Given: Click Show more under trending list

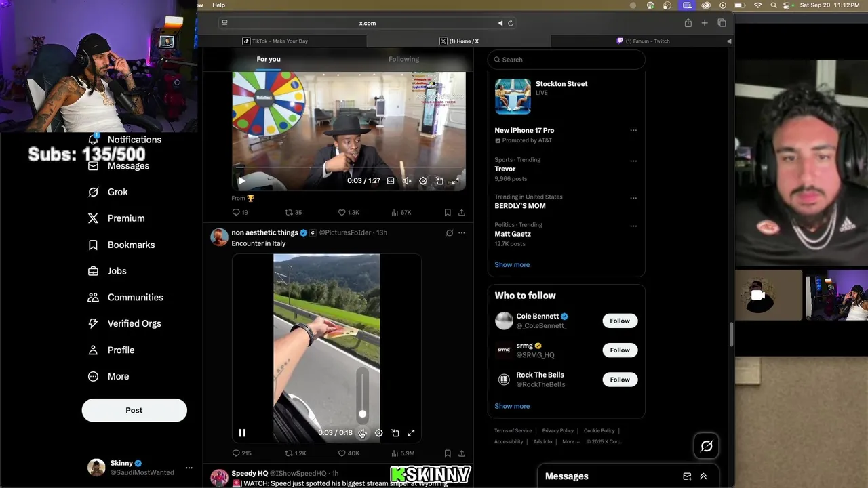Looking at the screenshot, I should click(x=512, y=264).
